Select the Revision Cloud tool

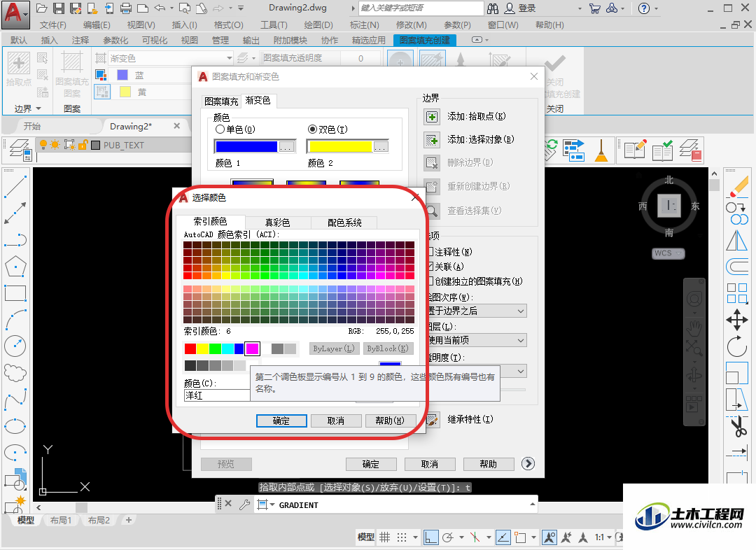[x=15, y=372]
